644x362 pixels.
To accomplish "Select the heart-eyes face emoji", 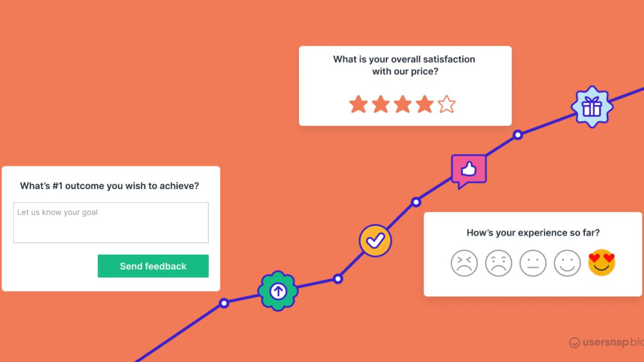I will (x=602, y=263).
